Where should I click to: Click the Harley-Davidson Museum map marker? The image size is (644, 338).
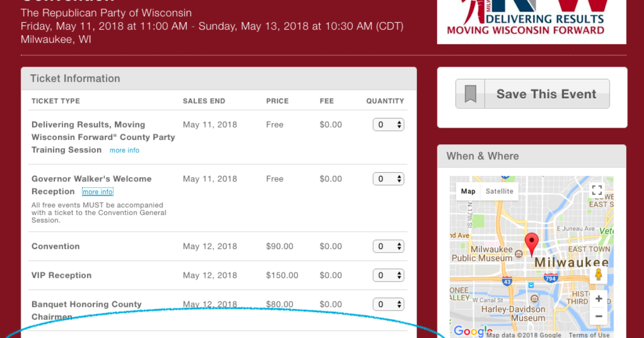tap(534, 298)
